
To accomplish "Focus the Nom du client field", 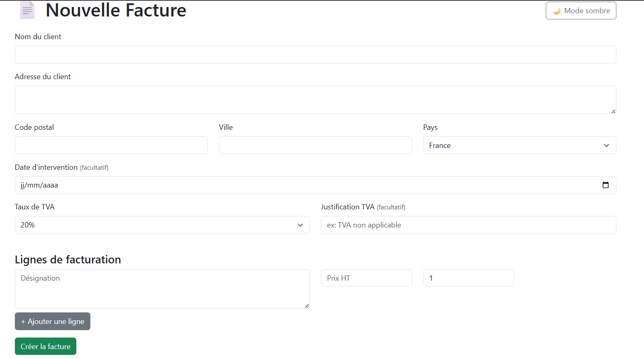I will [315, 55].
